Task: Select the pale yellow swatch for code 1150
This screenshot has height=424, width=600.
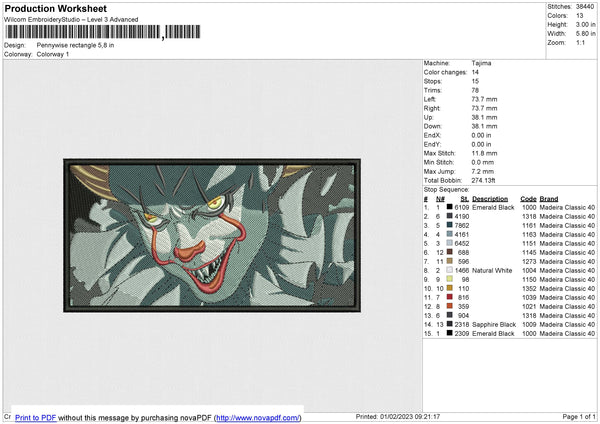Action: click(450, 279)
